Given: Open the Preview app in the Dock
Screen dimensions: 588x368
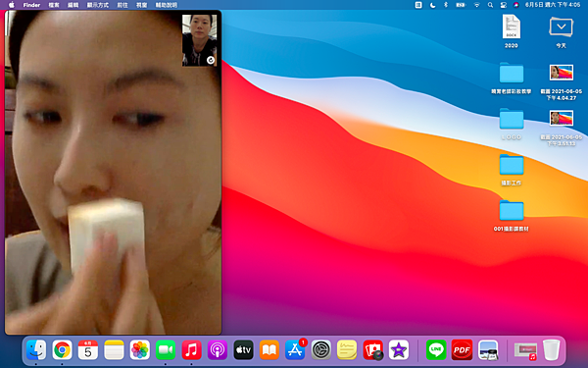Looking at the screenshot, I should (x=488, y=350).
